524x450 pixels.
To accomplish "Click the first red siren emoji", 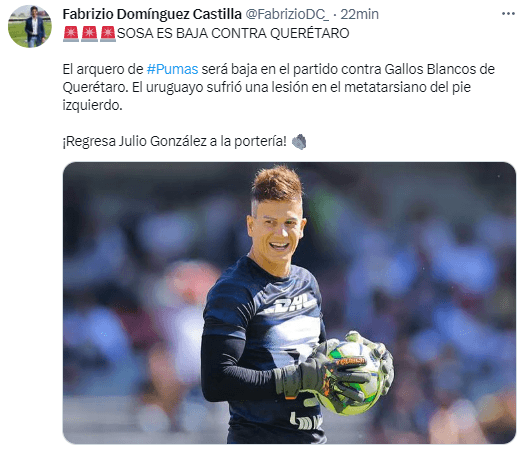I will (x=71, y=34).
